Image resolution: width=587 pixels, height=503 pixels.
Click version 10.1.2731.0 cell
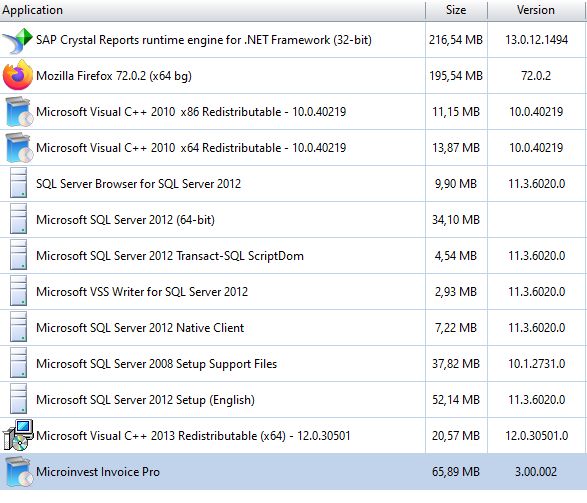click(536, 363)
